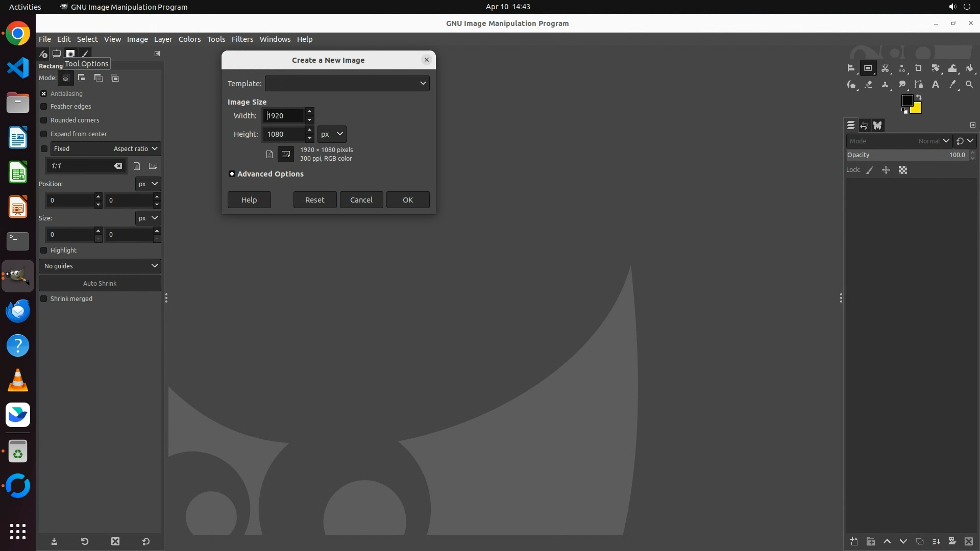Enable Feather edges option
Viewport: 980px width, 551px height.
pyautogui.click(x=44, y=107)
